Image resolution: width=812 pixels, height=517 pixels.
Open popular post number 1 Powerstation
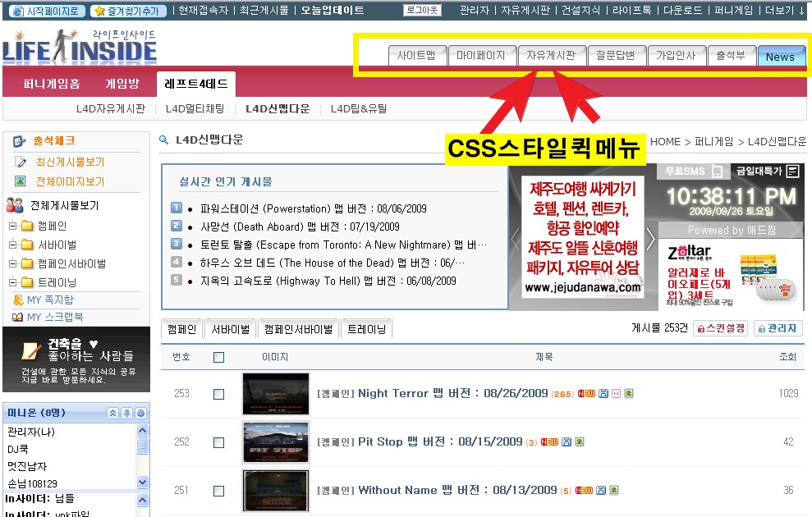point(314,208)
